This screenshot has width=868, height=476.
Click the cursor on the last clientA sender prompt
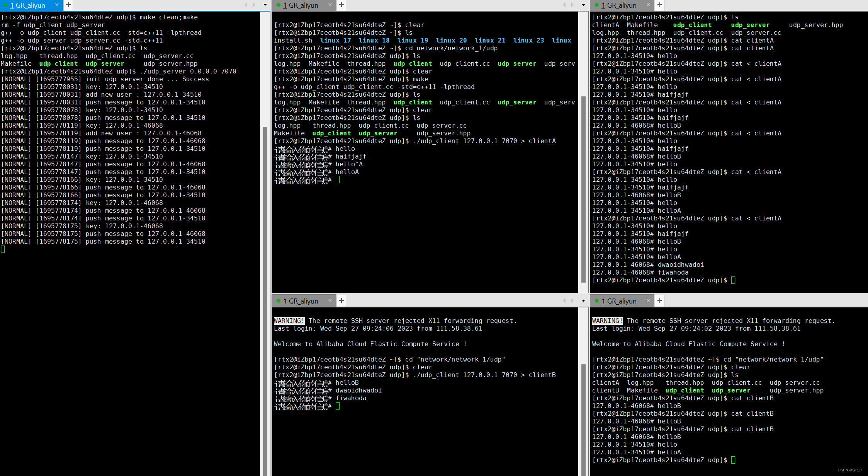(338, 179)
